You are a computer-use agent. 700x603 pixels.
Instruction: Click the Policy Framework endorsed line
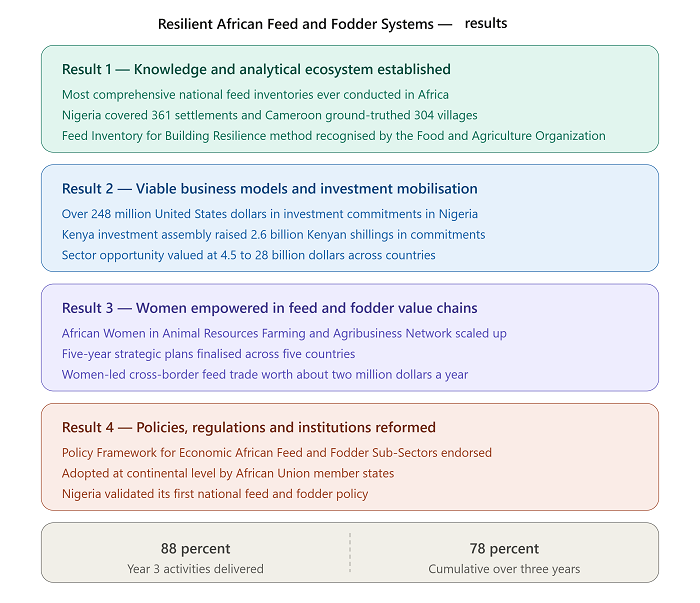[277, 453]
